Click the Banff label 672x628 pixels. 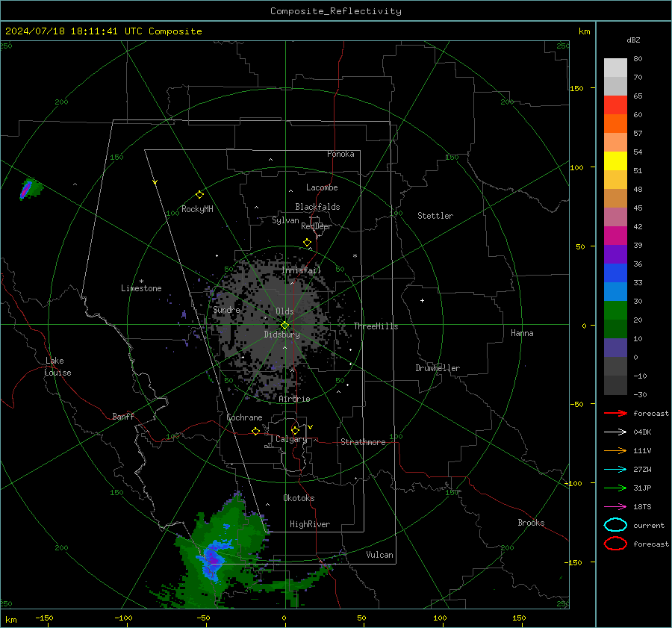pos(123,416)
